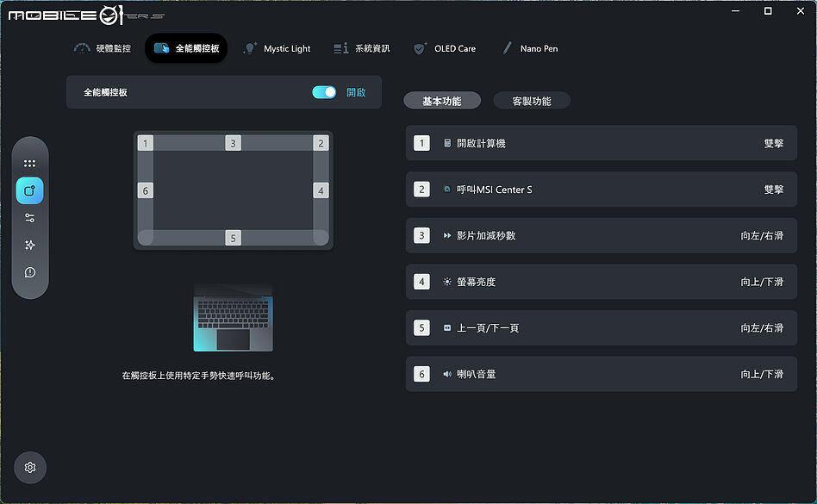Screen dimensions: 817x504
Task: Switch to the 全能觸控板 tab
Action: 186,48
